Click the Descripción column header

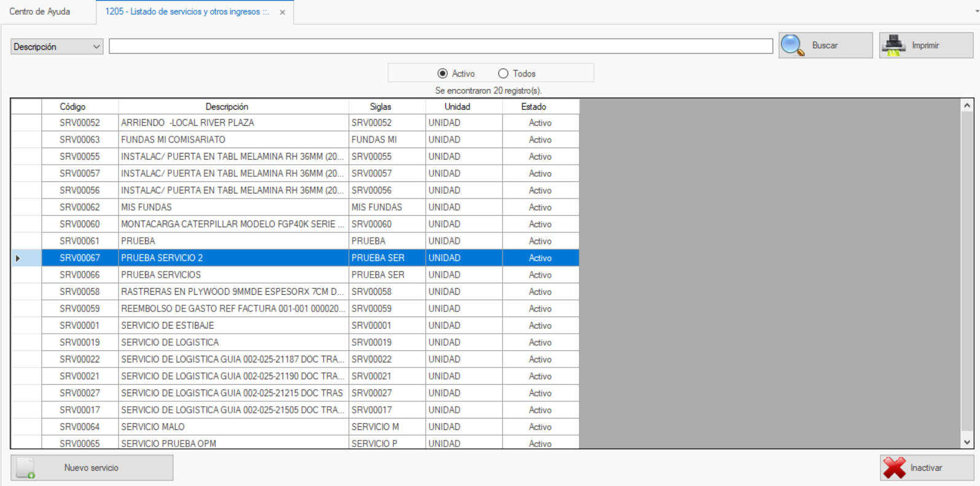coord(227,107)
